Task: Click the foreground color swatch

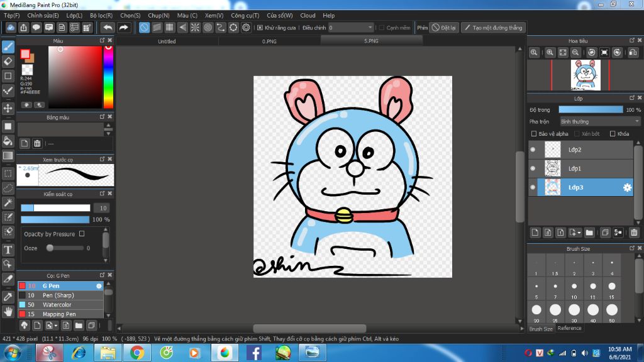Action: [x=25, y=54]
